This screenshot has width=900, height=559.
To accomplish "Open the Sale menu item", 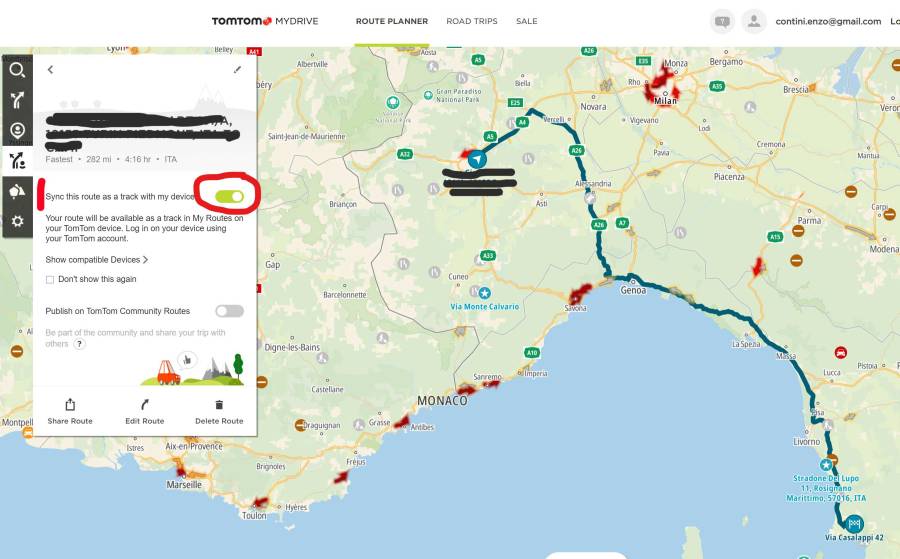I will [526, 21].
